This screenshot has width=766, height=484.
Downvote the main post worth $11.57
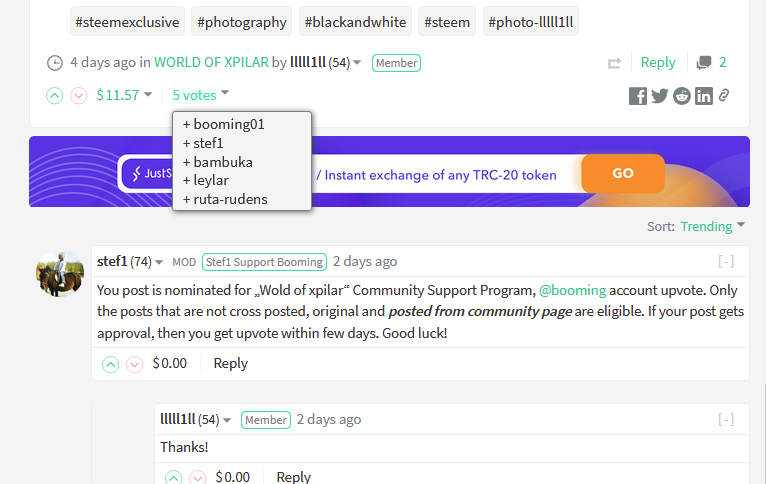coord(79,95)
